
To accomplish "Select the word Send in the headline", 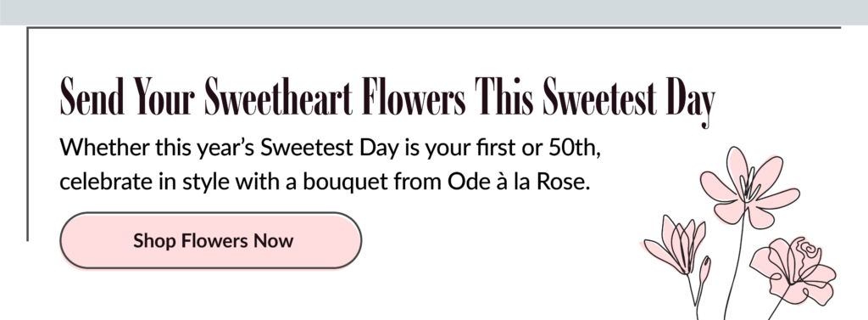I will point(92,97).
